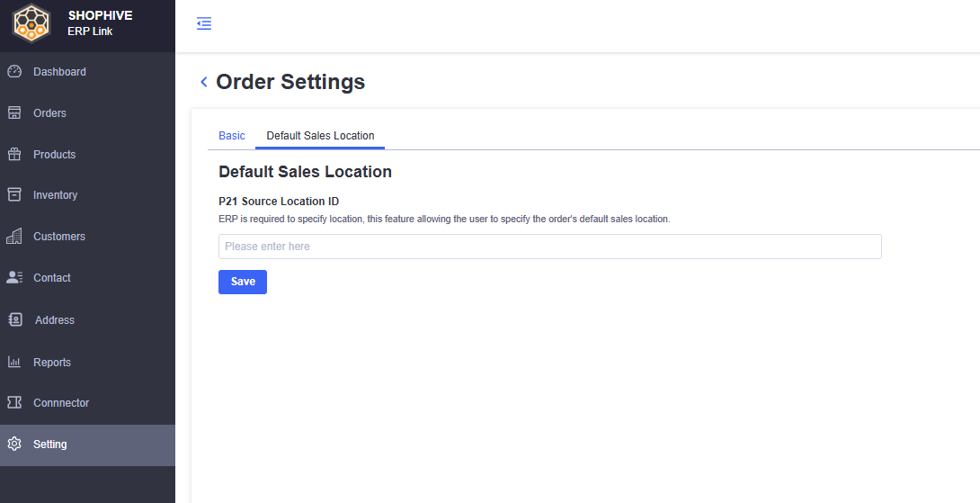Click the blue Save button
Screen dimensions: 980x503
[x=243, y=282]
